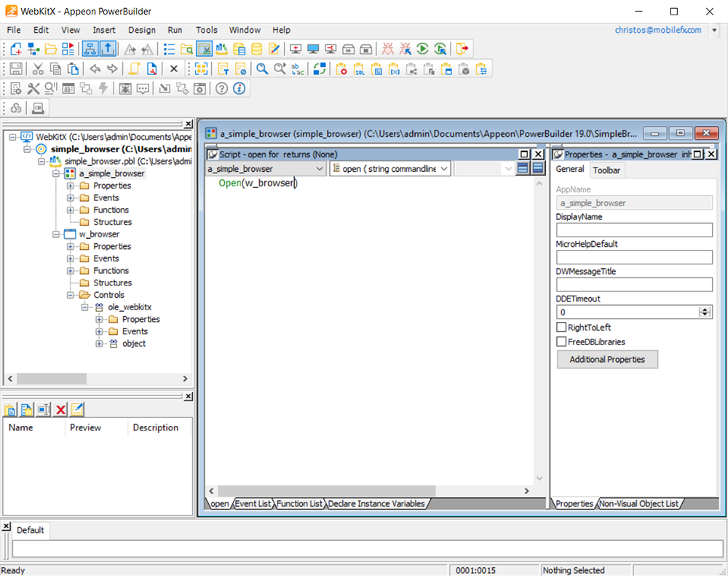728x576 pixels.
Task: Toggle the Output window toolbar button
Action: click(x=108, y=49)
